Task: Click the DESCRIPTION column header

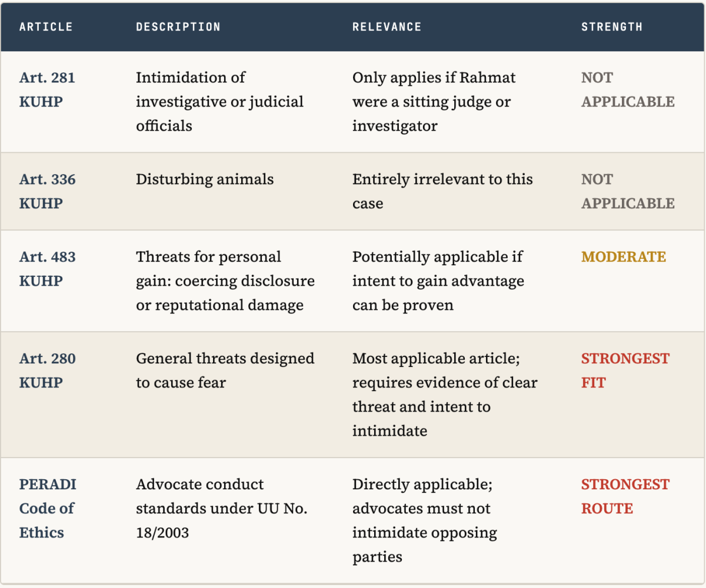Action: pos(178,27)
